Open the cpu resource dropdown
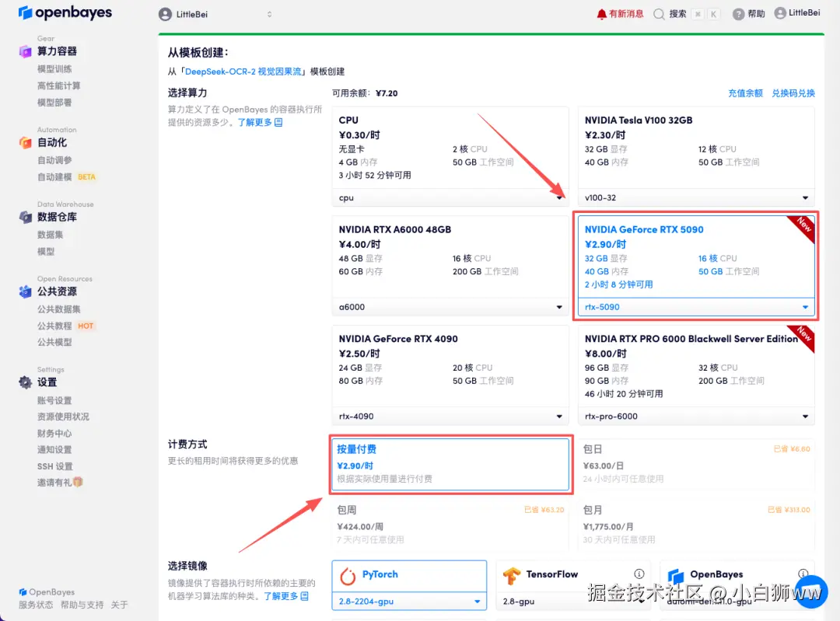 click(x=450, y=197)
